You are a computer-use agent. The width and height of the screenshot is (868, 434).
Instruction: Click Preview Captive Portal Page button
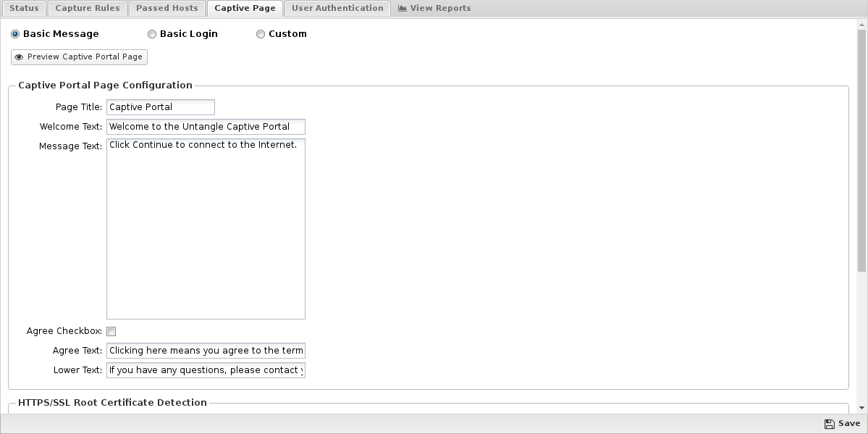pyautogui.click(x=79, y=57)
